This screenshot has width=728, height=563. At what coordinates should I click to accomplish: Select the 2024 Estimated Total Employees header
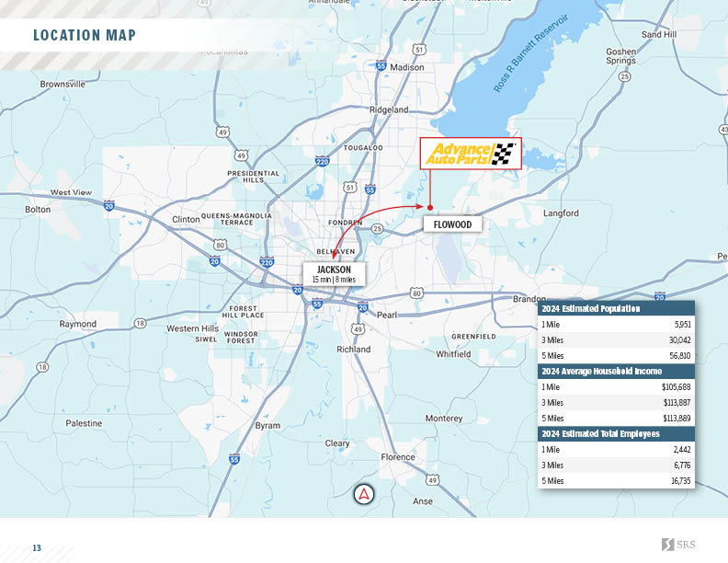point(616,434)
